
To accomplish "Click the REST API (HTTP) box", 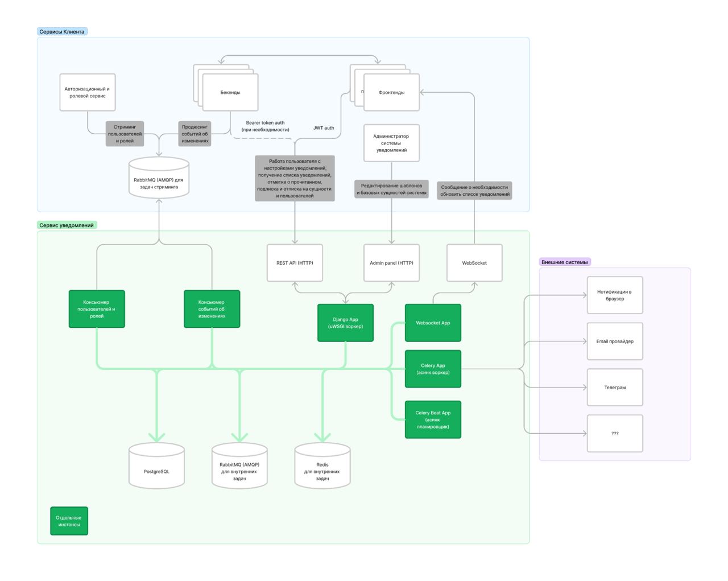I will (x=295, y=263).
